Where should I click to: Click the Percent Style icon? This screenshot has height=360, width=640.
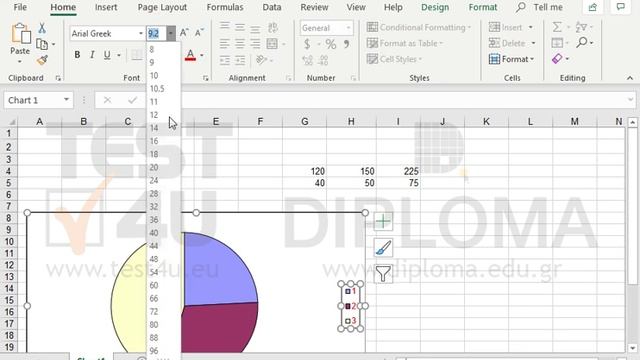(x=331, y=44)
